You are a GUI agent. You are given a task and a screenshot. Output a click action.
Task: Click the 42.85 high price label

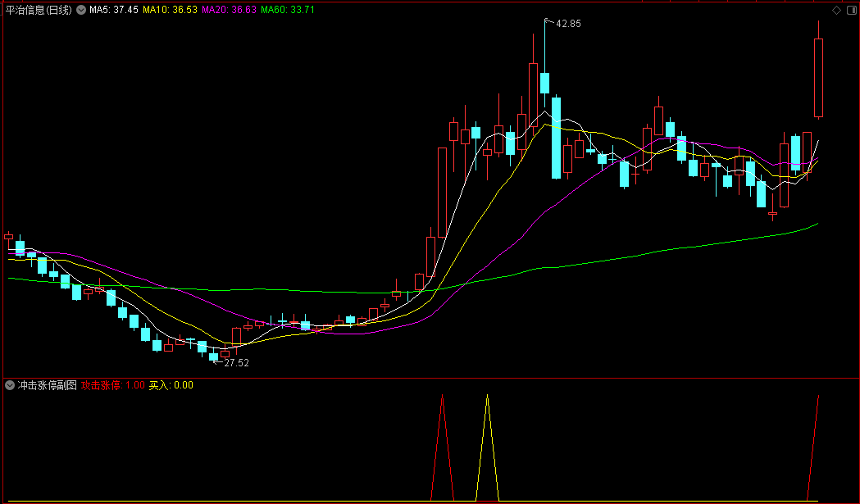tap(568, 24)
